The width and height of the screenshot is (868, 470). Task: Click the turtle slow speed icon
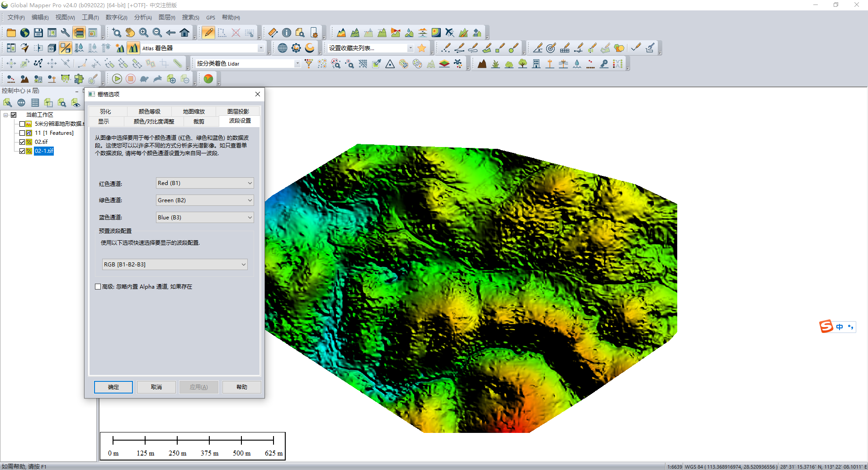(144, 79)
